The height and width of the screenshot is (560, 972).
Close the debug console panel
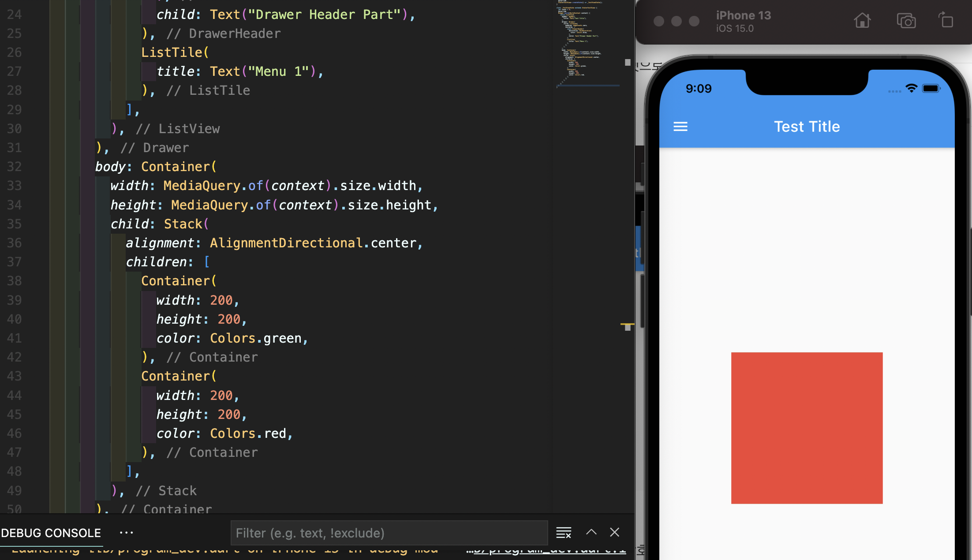coord(614,532)
